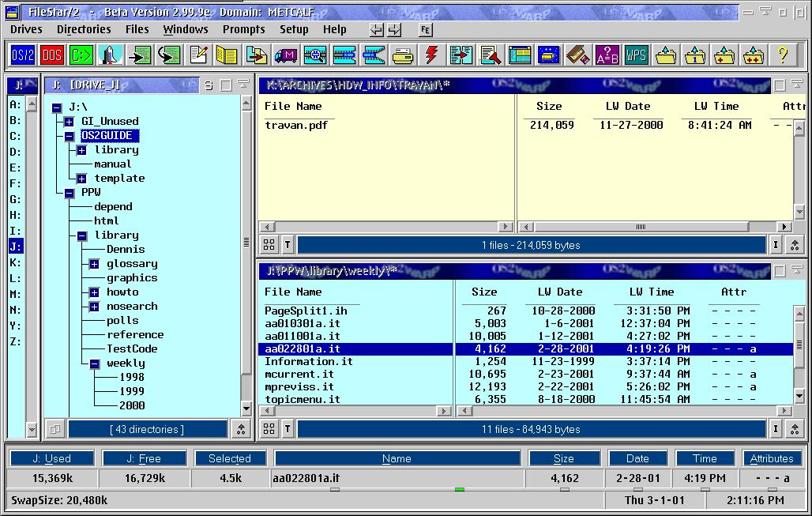Click the left arrow icon next to Help
Viewport: 812px width, 516px height.
point(377,30)
